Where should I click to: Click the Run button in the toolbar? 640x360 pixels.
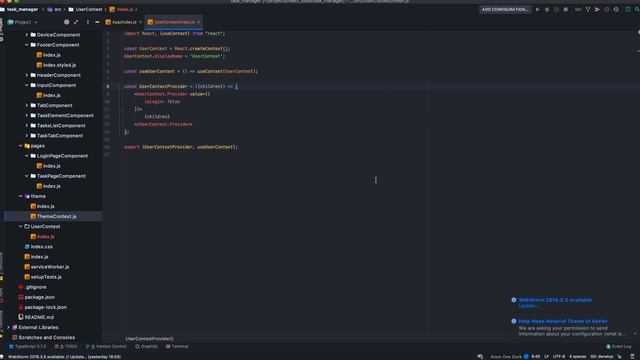(x=538, y=9)
